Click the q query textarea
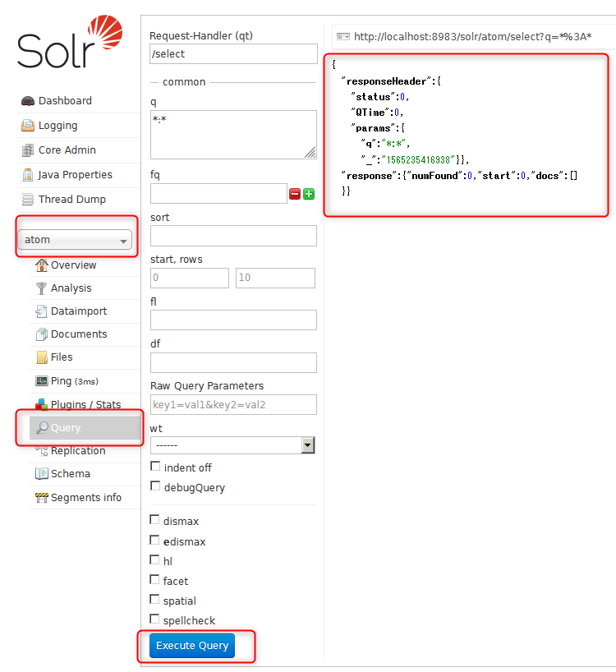 tap(233, 135)
